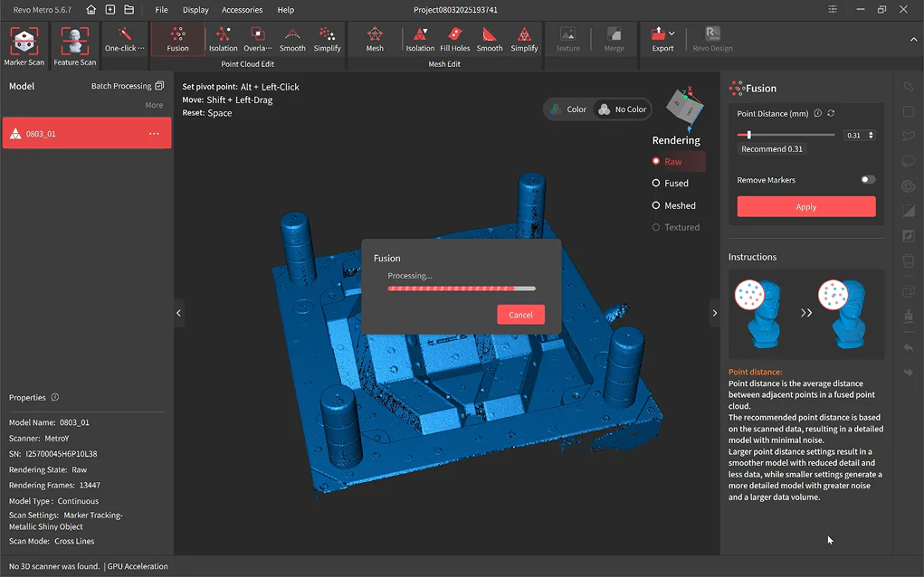Image resolution: width=924 pixels, height=577 pixels.
Task: Open the Display menu
Action: point(195,10)
